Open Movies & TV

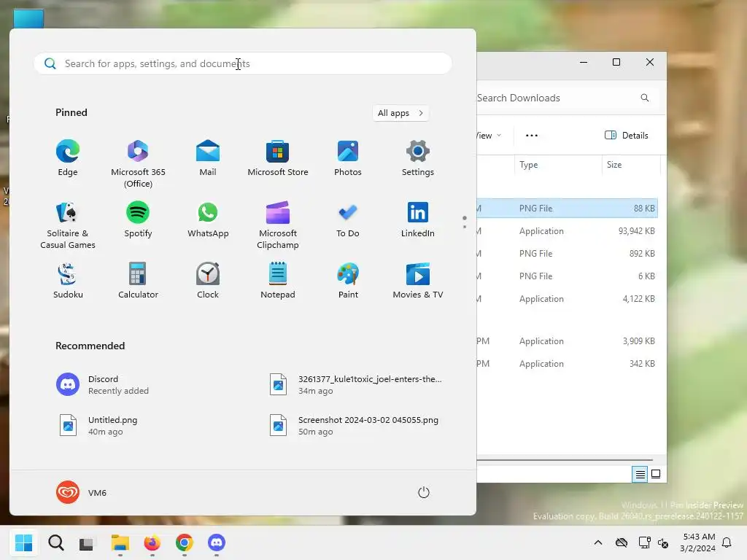click(x=418, y=281)
